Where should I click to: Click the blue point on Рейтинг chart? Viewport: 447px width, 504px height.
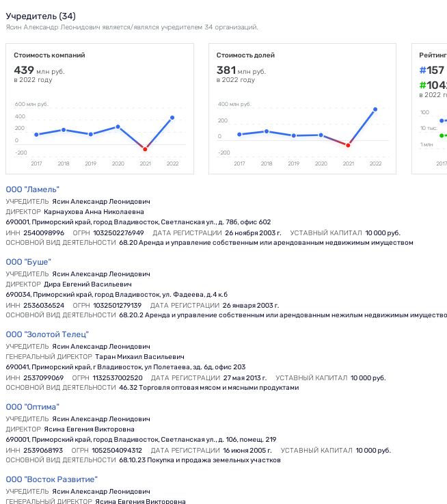point(442,121)
